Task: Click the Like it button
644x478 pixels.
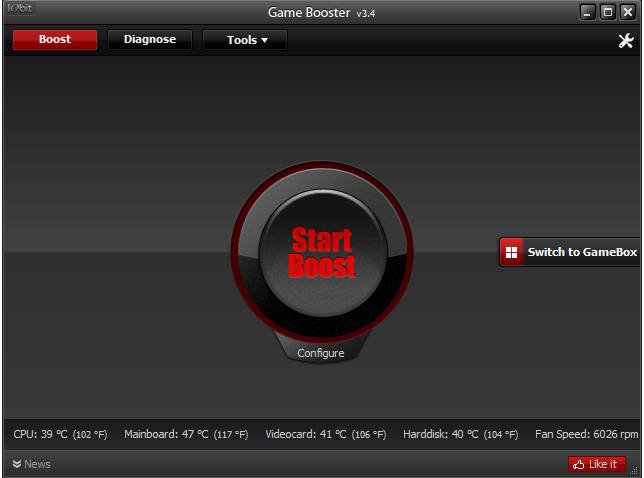Action: 597,464
